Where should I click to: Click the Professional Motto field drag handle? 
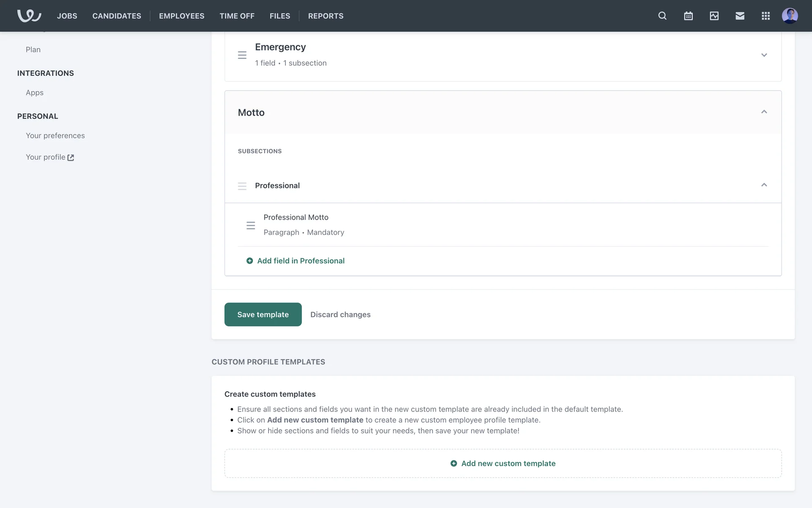click(251, 225)
